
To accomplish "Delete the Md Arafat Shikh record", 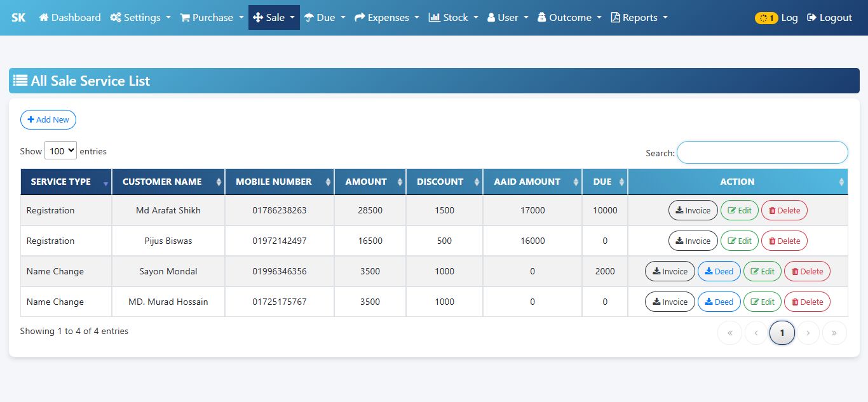I will [784, 210].
